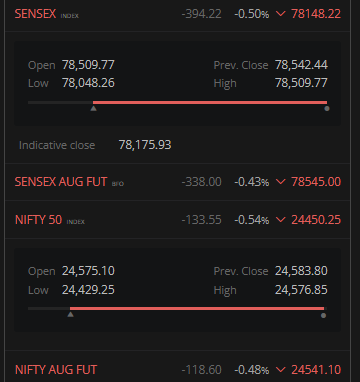Click the SENSEX Prev. Close value 78,542.44
The image size is (360, 382).
[x=301, y=65]
